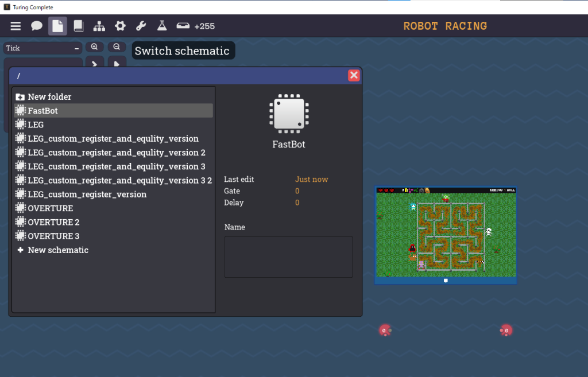The image size is (588, 377).
Task: Close the schematic browser dialog
Action: [x=354, y=75]
